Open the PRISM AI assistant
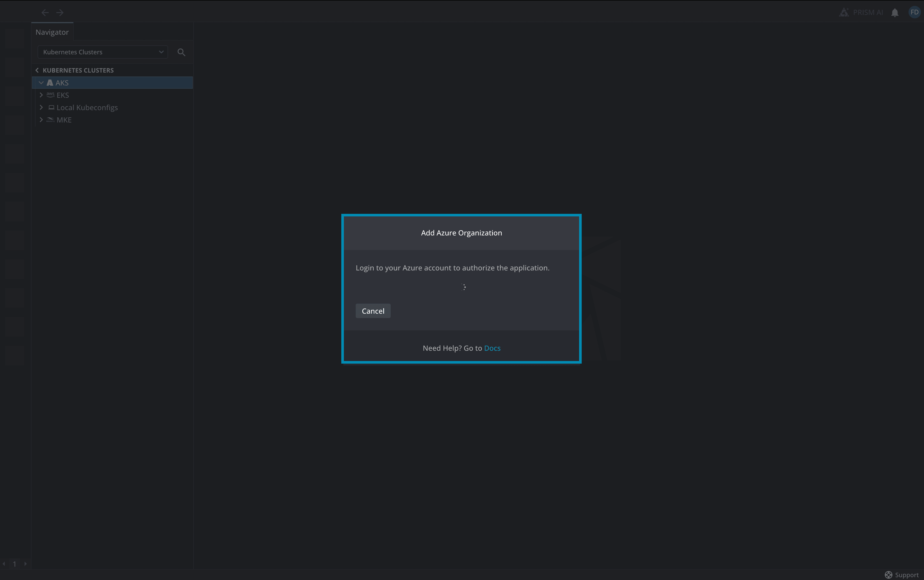Image resolution: width=924 pixels, height=580 pixels. tap(861, 12)
